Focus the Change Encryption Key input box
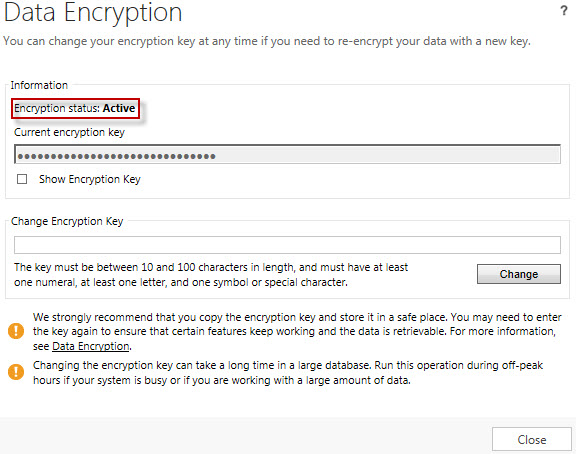Screen dimensions: 576x454 287,245
